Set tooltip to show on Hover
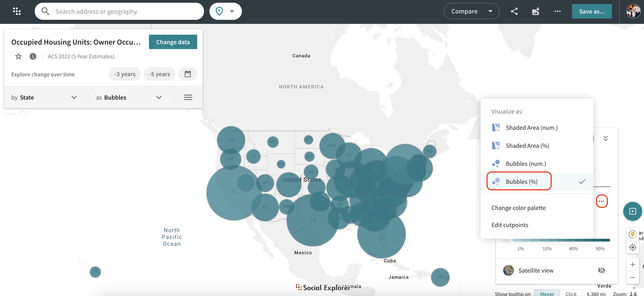The width and height of the screenshot is (644, 296). 547,294
